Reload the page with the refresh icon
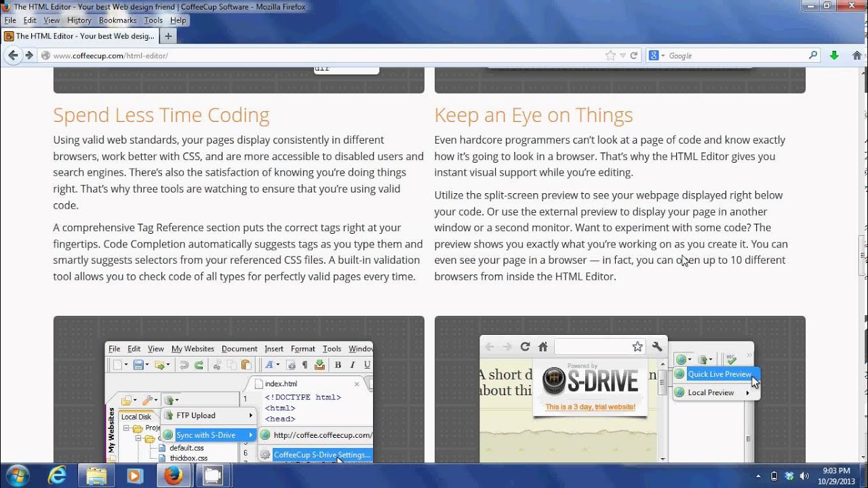The height and width of the screenshot is (488, 868). point(634,56)
